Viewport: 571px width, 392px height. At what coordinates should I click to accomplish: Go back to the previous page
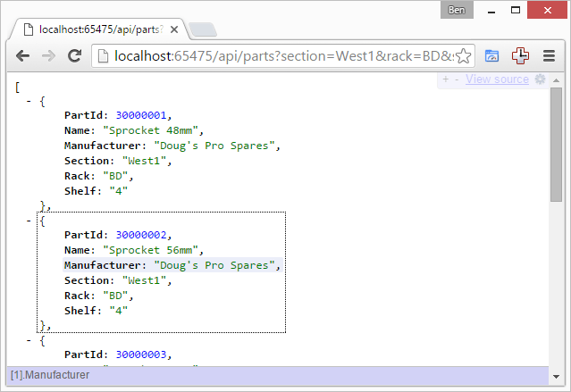[23, 55]
